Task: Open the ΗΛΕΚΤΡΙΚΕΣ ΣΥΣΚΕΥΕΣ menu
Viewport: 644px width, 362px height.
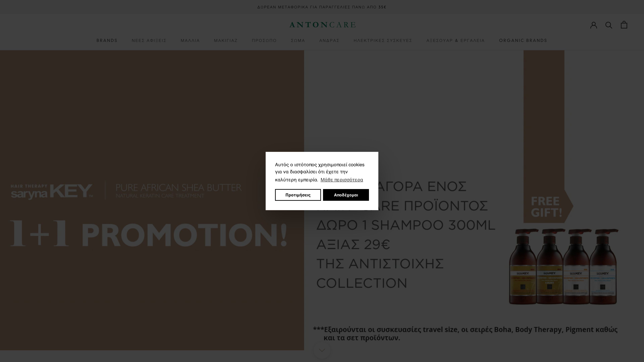Action: [383, 40]
